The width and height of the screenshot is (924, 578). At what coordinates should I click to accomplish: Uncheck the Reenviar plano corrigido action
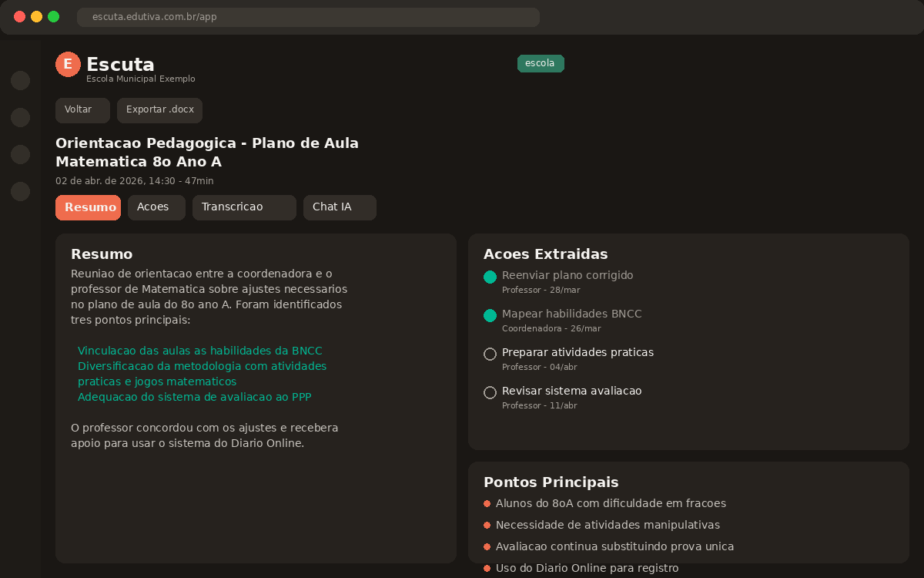tap(490, 277)
